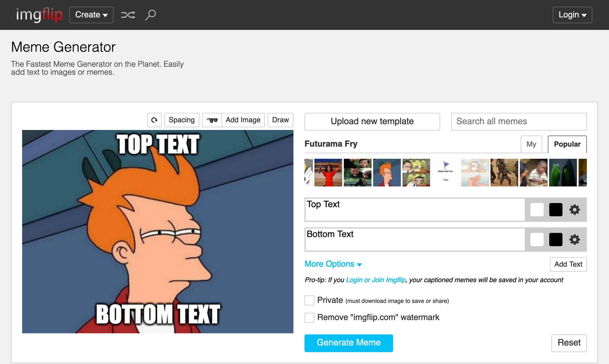Select the Oprah red dress template thumbnail

click(x=328, y=173)
